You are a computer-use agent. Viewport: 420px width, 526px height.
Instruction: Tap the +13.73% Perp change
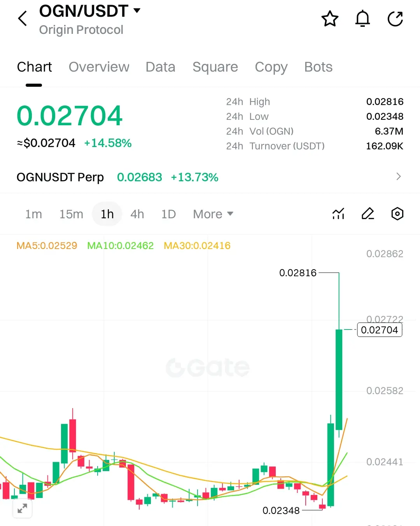[x=194, y=177]
